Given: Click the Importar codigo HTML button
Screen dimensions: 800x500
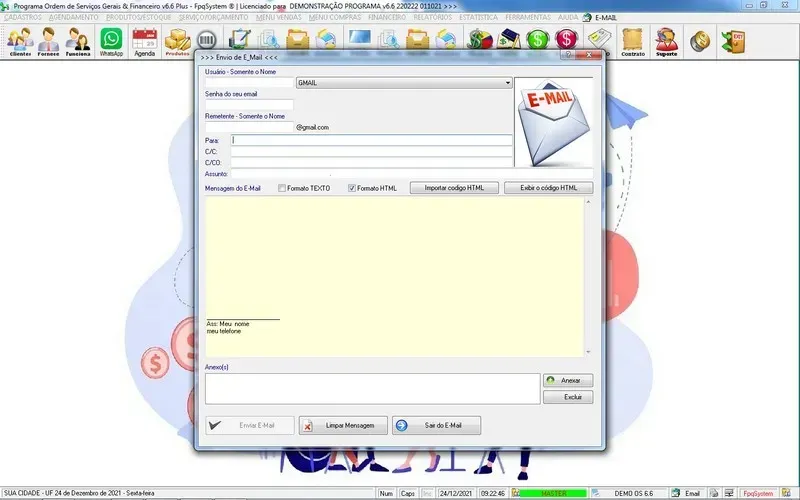Looking at the screenshot, I should pyautogui.click(x=454, y=188).
